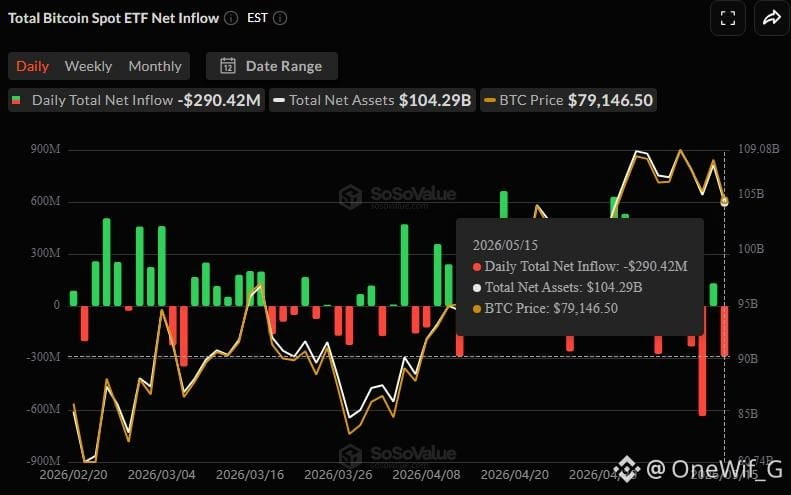The width and height of the screenshot is (791, 495).
Task: Open the Date Range picker
Action: click(x=272, y=66)
